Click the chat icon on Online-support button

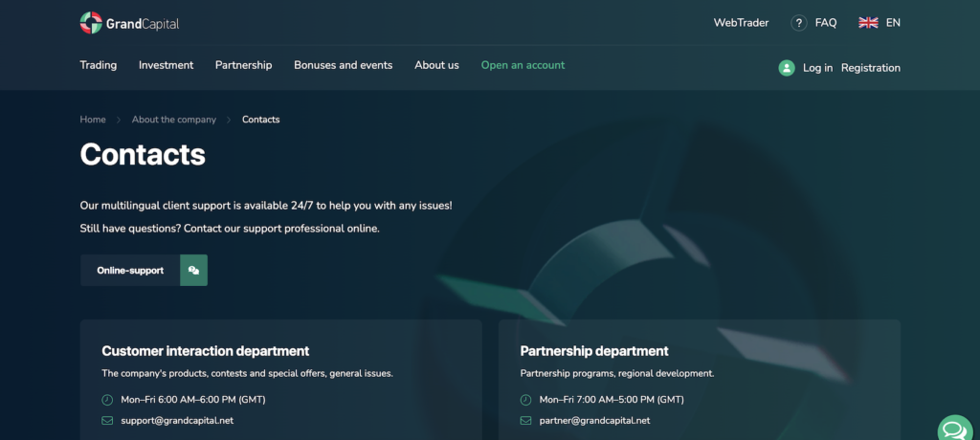coord(193,271)
